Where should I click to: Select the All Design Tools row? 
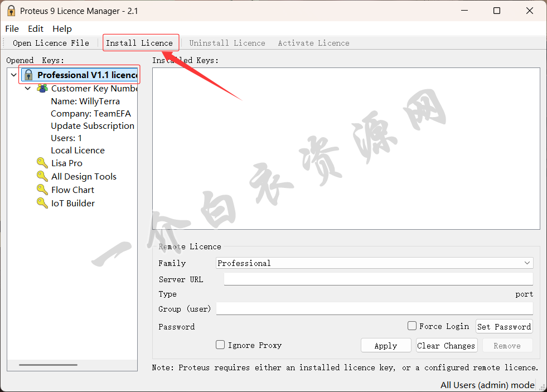click(x=84, y=176)
